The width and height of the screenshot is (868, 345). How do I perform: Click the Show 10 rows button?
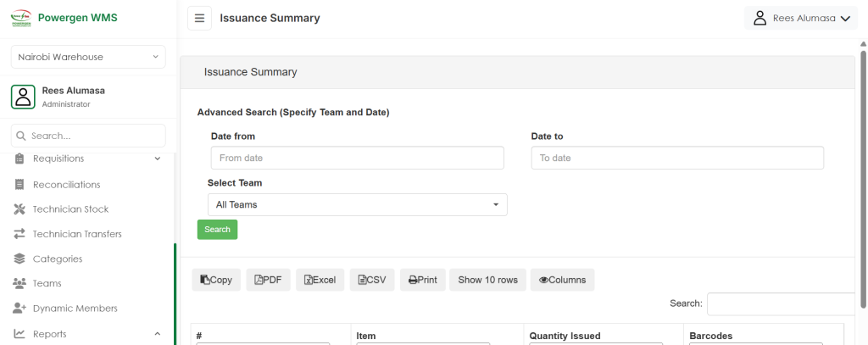[487, 280]
